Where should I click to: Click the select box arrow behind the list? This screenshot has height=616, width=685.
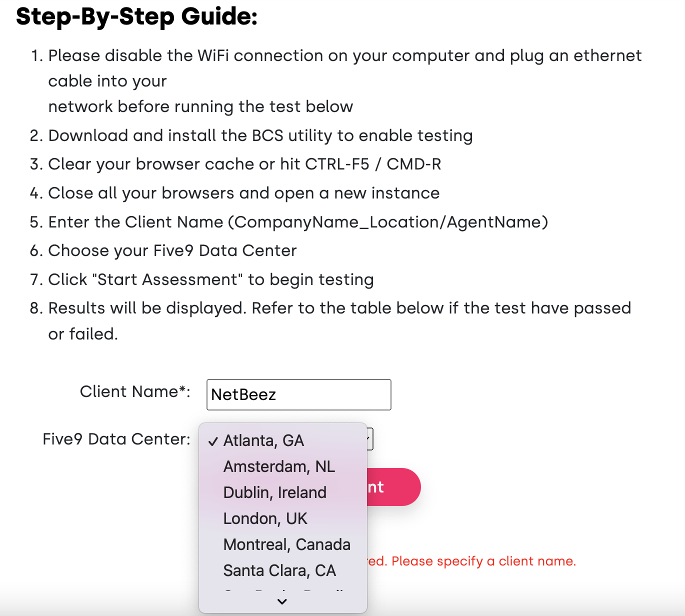(x=369, y=439)
